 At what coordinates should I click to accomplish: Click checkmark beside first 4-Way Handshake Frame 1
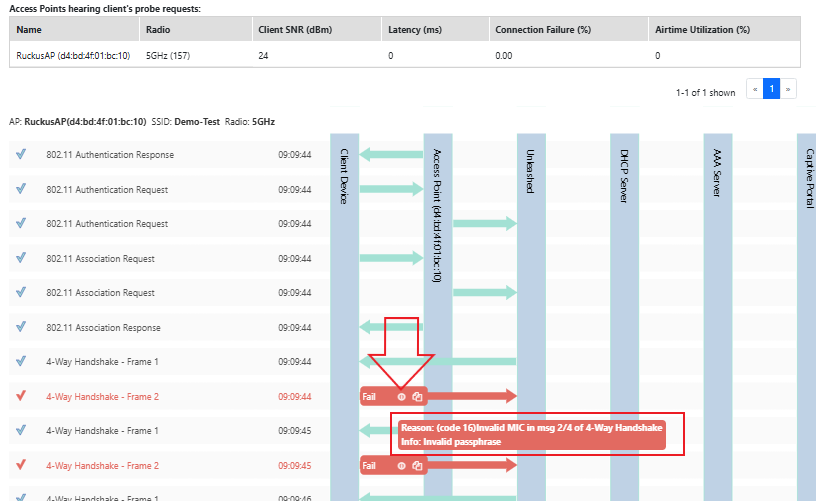pos(21,362)
